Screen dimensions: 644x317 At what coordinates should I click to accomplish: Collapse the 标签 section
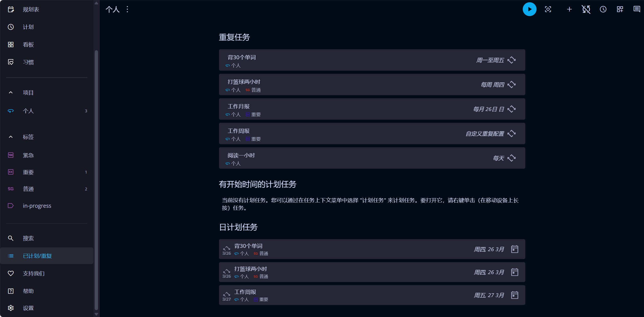[x=11, y=137]
